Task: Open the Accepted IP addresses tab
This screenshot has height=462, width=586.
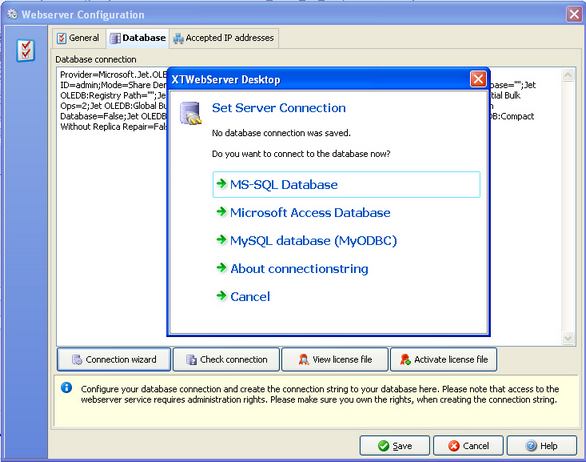Action: (x=224, y=38)
